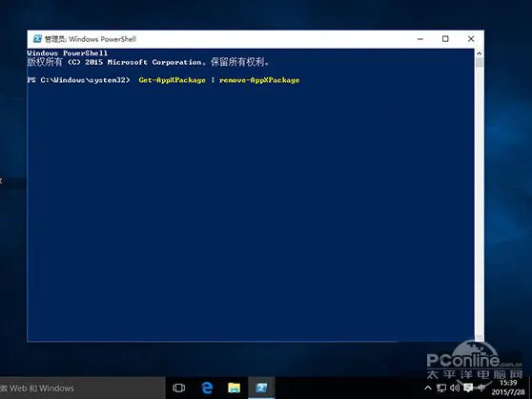Open the volume control tray icon

click(455, 388)
